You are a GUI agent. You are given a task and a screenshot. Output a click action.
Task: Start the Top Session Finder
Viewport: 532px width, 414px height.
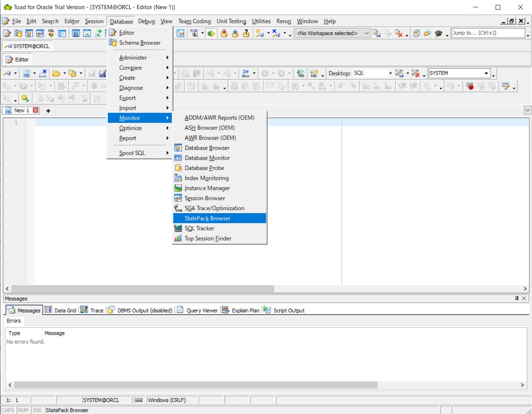coord(208,238)
